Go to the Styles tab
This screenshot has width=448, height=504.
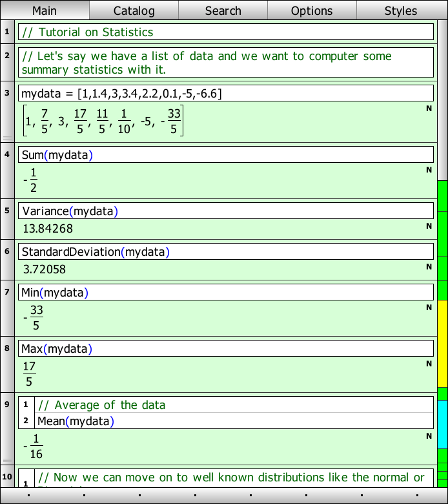[x=401, y=10]
